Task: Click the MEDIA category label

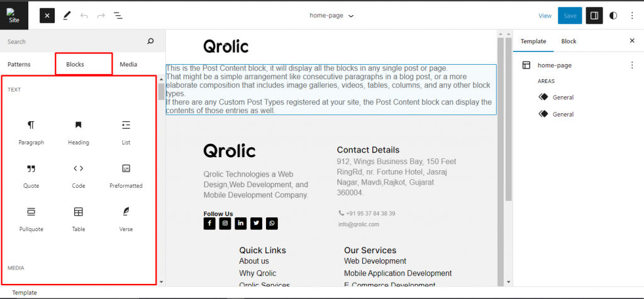Action: click(16, 268)
